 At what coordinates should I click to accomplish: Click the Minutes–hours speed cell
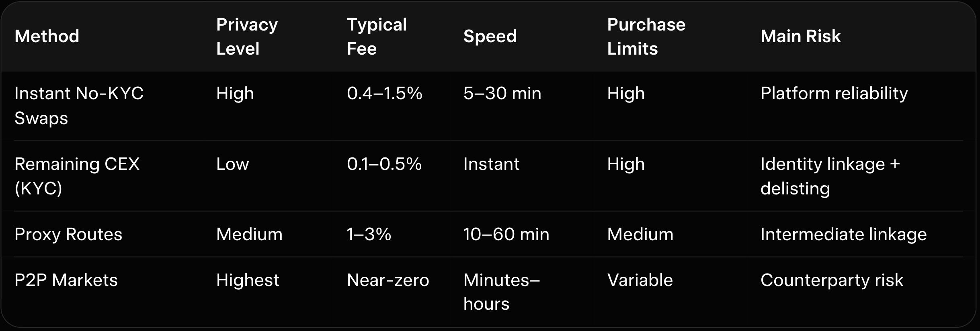click(x=501, y=292)
